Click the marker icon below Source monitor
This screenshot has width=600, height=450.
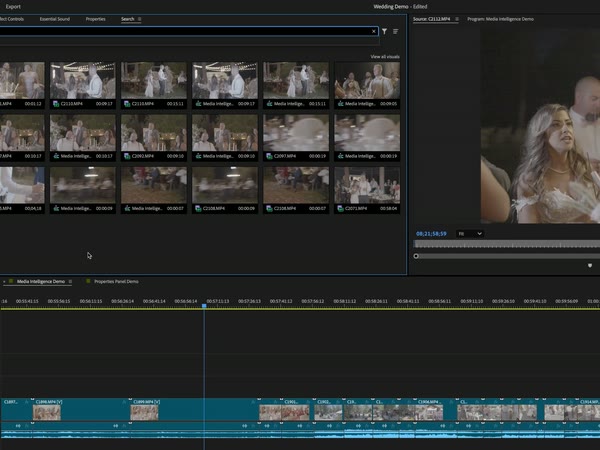coord(590,265)
